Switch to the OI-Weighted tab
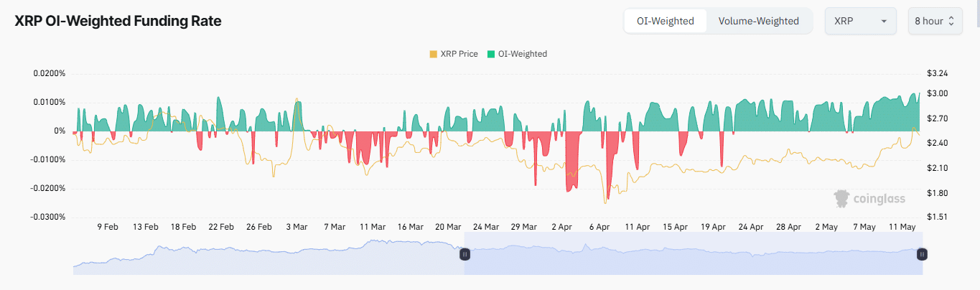 (666, 21)
